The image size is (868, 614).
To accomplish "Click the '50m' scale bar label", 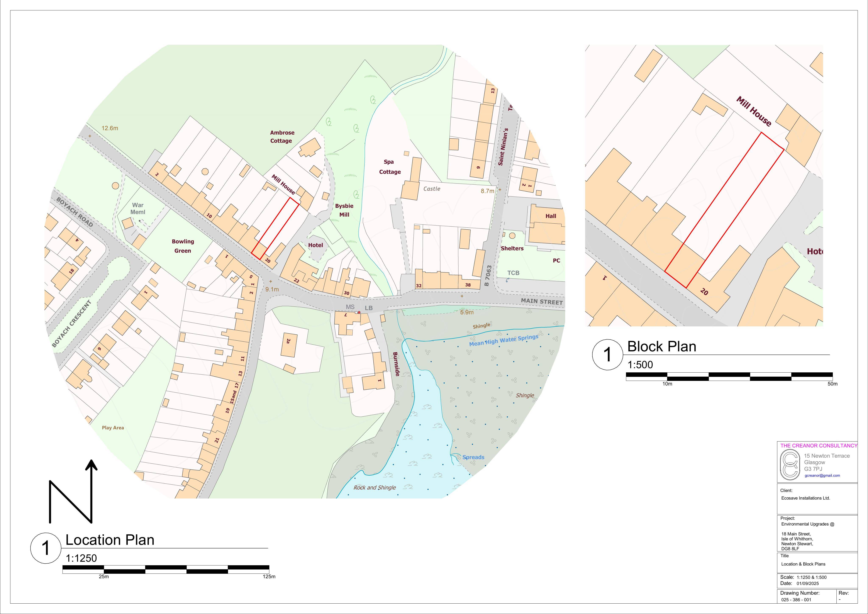I will point(832,384).
